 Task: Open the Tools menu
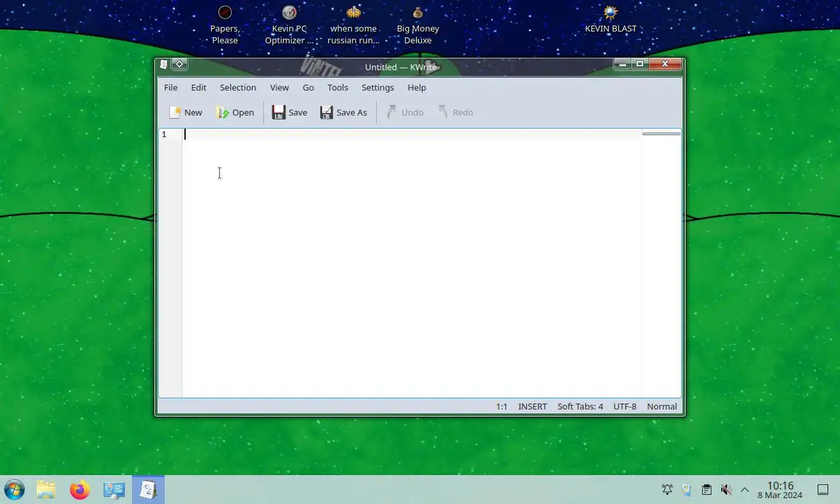337,87
